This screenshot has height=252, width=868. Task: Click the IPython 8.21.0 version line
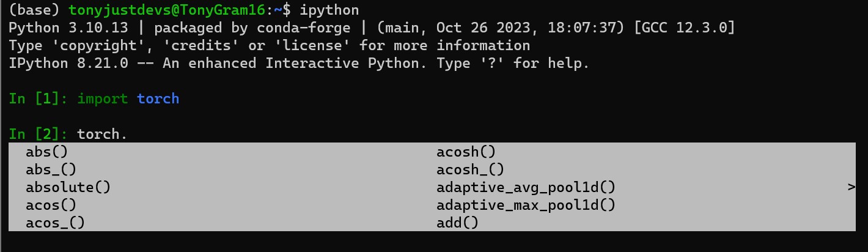pyautogui.click(x=299, y=63)
